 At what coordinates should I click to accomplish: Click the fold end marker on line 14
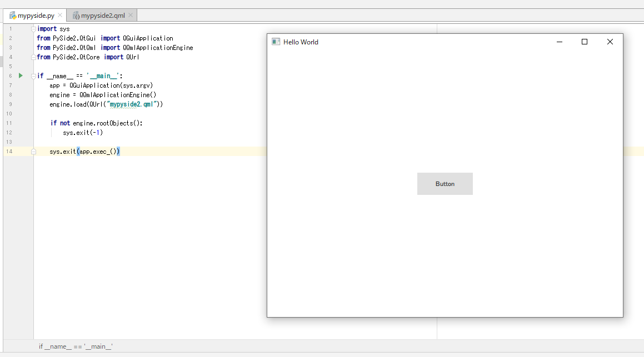[x=34, y=152]
